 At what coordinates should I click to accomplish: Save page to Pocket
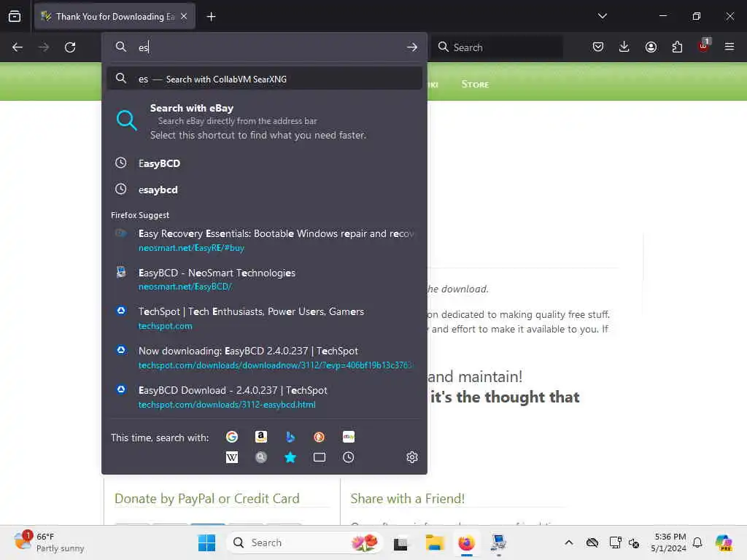598,47
